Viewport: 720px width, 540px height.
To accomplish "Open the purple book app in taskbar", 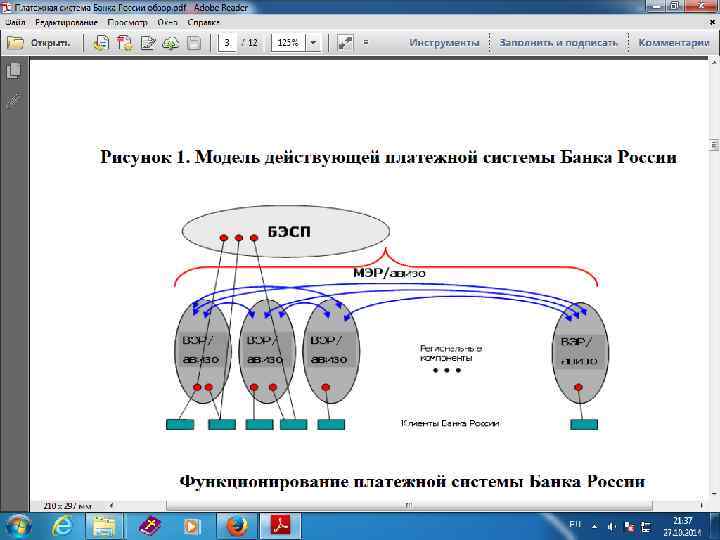I will (150, 526).
